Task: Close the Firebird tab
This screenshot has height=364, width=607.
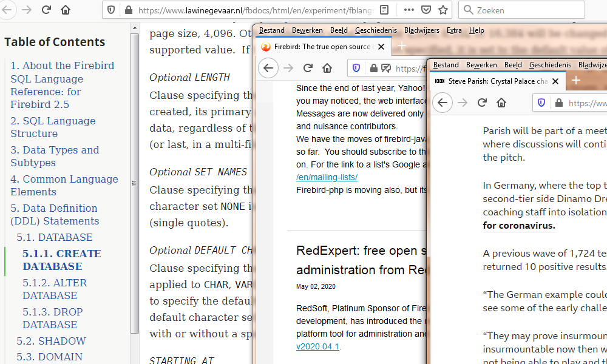Action: [381, 47]
